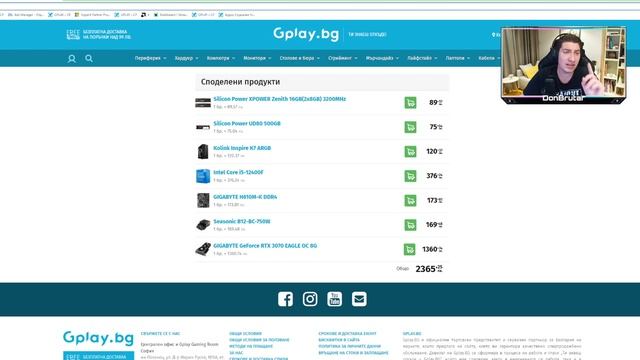The height and width of the screenshot is (360, 640).
Task: Open Intel Core i5-12400F link
Action: pos(238,173)
